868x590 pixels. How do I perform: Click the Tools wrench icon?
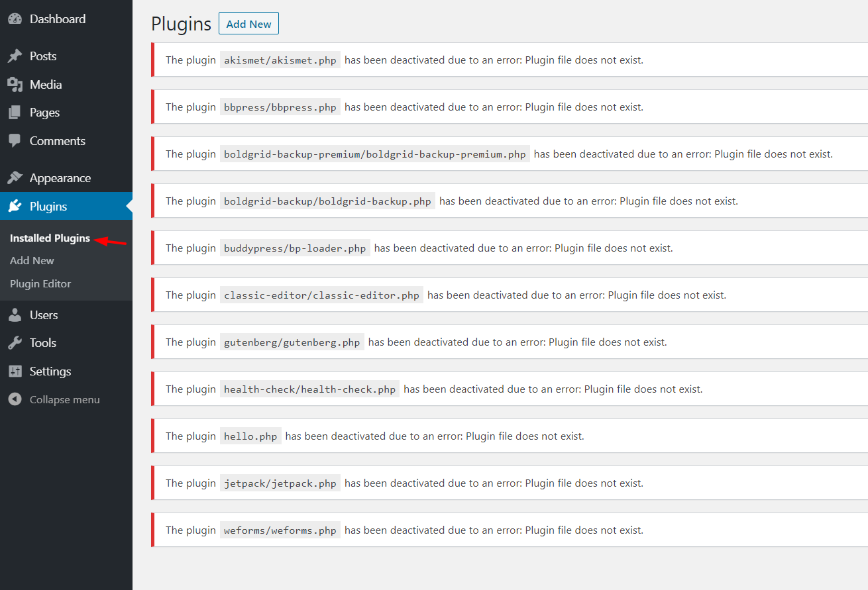pyautogui.click(x=15, y=343)
